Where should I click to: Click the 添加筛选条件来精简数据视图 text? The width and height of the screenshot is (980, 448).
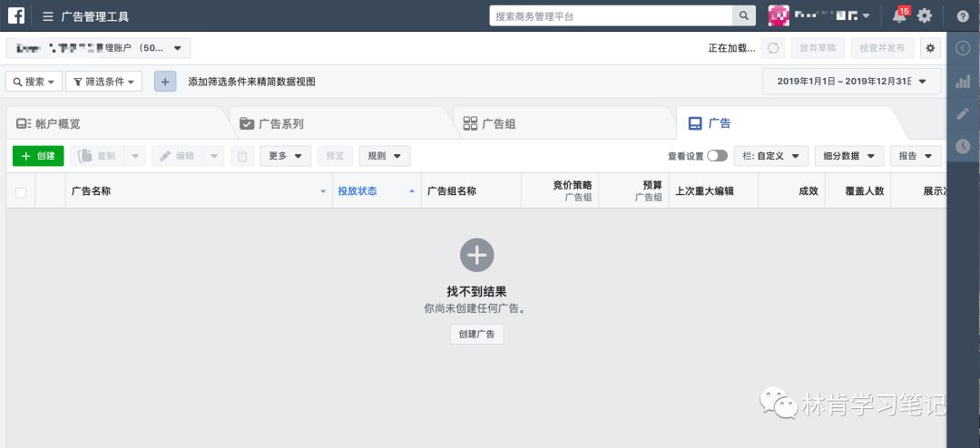pyautogui.click(x=252, y=82)
